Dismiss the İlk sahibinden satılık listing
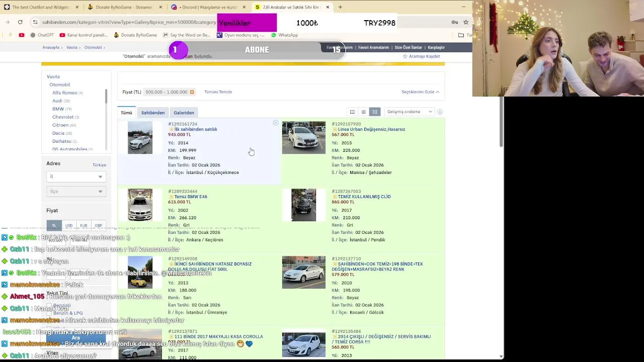Screen dimensions: 644x362 [276, 123]
